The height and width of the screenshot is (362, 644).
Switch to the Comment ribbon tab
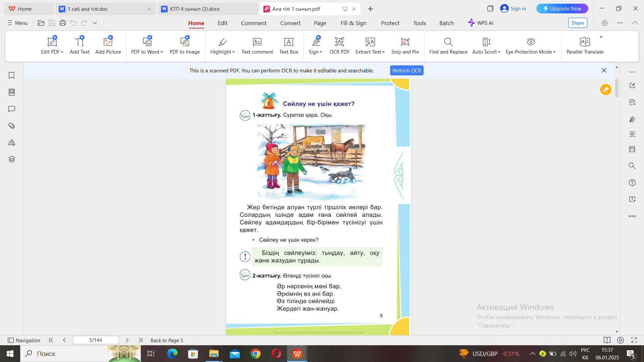[x=254, y=23]
